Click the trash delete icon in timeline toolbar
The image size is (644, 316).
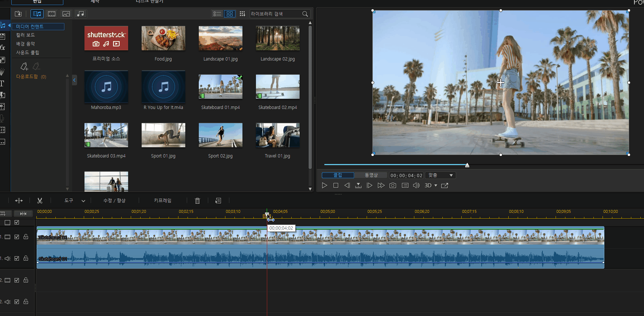(x=197, y=201)
